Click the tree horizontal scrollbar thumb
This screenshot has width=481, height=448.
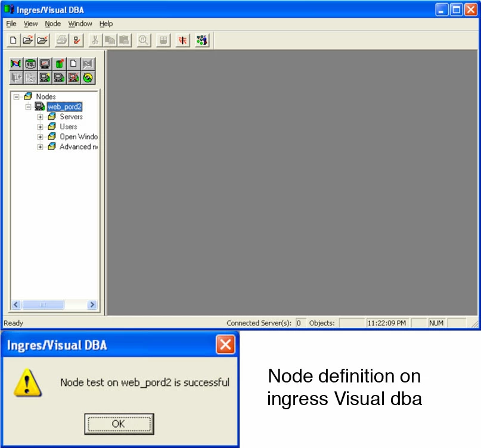tap(43, 305)
